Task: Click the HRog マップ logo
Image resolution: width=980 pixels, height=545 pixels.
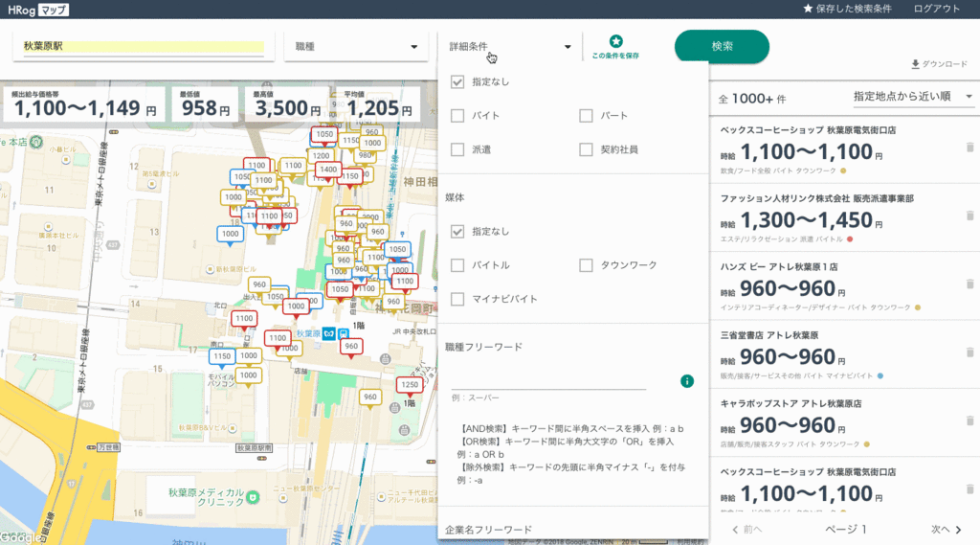Action: (38, 10)
